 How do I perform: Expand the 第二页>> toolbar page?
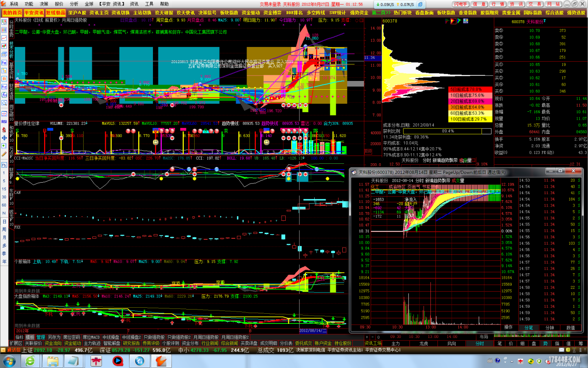tap(381, 13)
